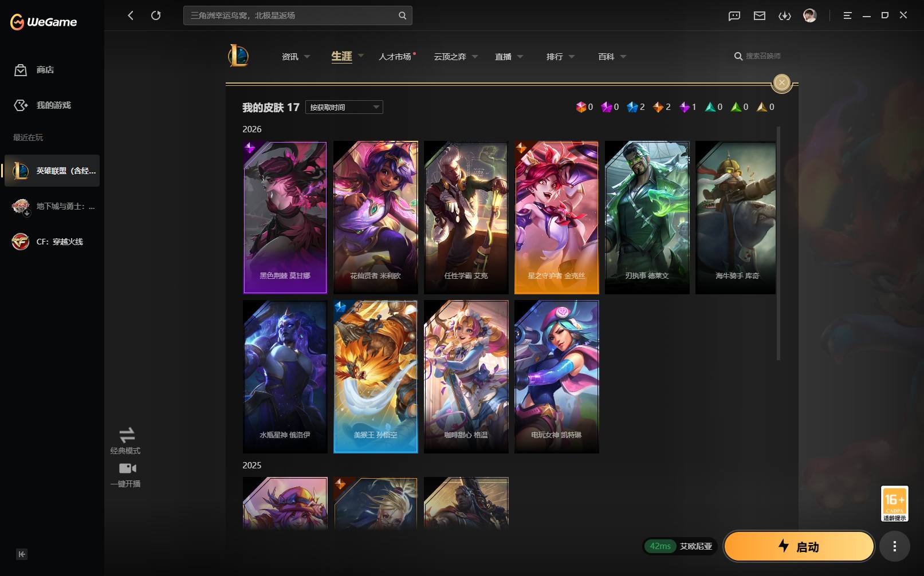The width and height of the screenshot is (924, 576).
Task: Expand the 云顶之弈 dropdown arrow
Action: click(475, 57)
